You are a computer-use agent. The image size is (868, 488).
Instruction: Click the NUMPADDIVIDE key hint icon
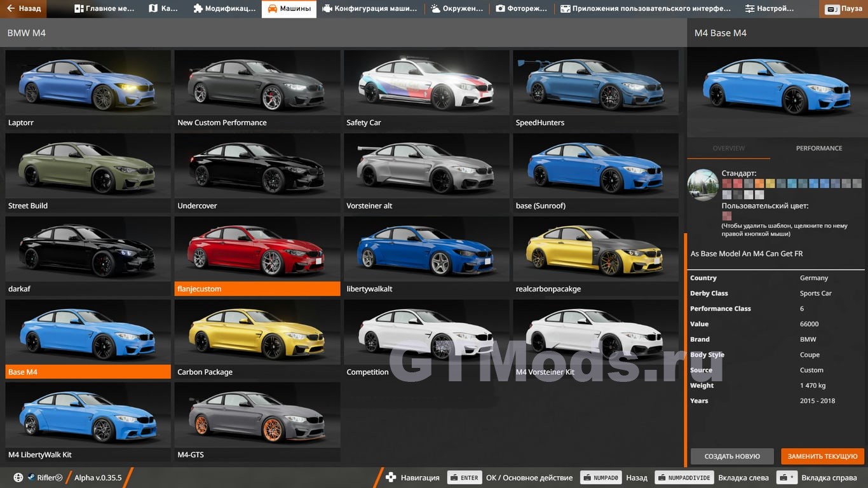[x=684, y=478]
